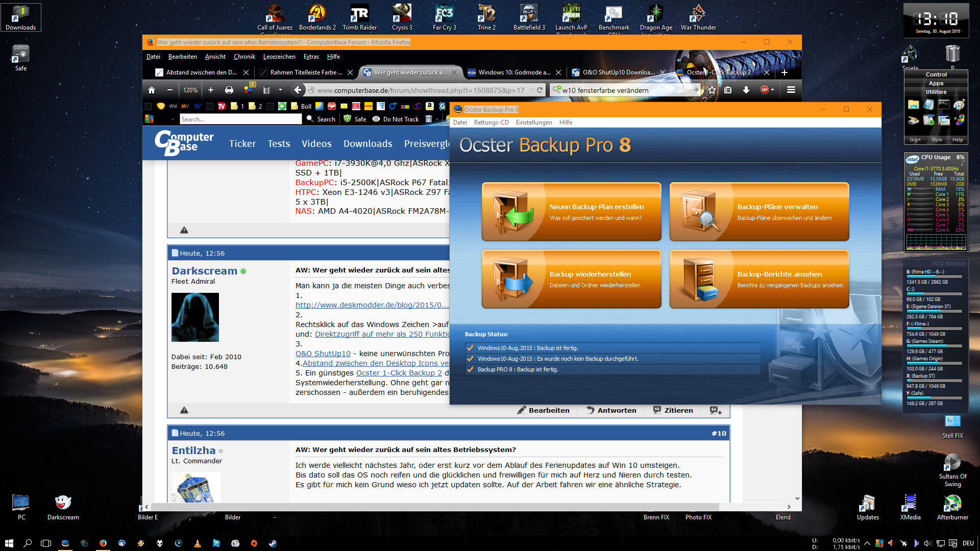The height and width of the screenshot is (551, 980).
Task: Click Zitieren button under post
Action: [x=673, y=410]
